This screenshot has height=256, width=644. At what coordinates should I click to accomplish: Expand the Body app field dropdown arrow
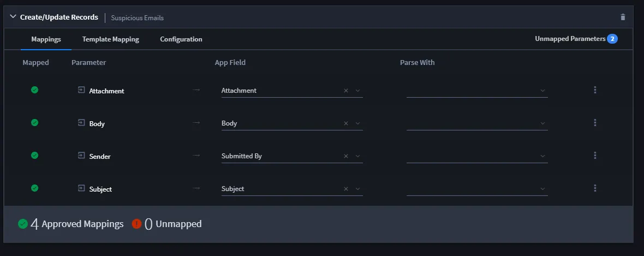click(357, 123)
